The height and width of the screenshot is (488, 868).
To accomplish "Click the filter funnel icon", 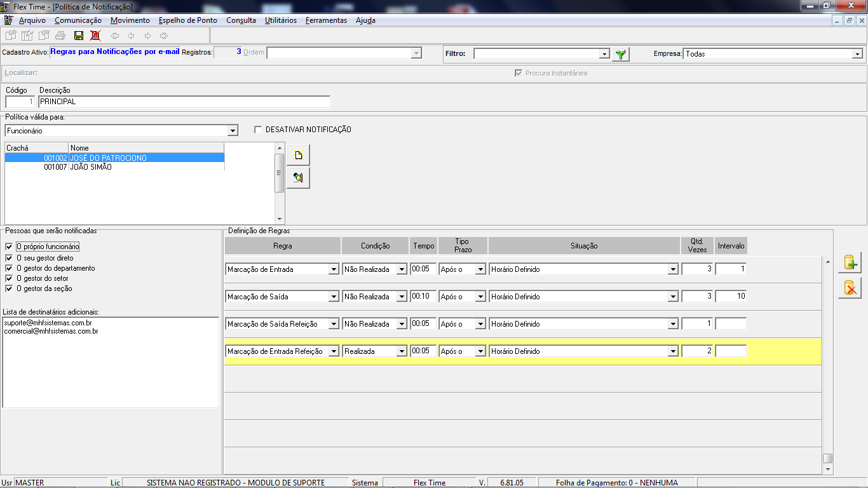I will coord(621,54).
